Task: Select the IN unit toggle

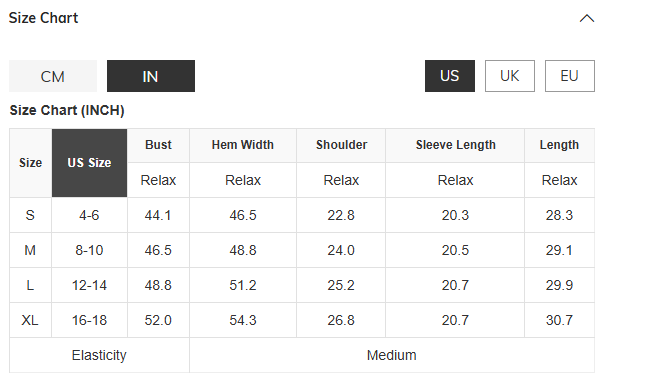Action: pyautogui.click(x=151, y=76)
